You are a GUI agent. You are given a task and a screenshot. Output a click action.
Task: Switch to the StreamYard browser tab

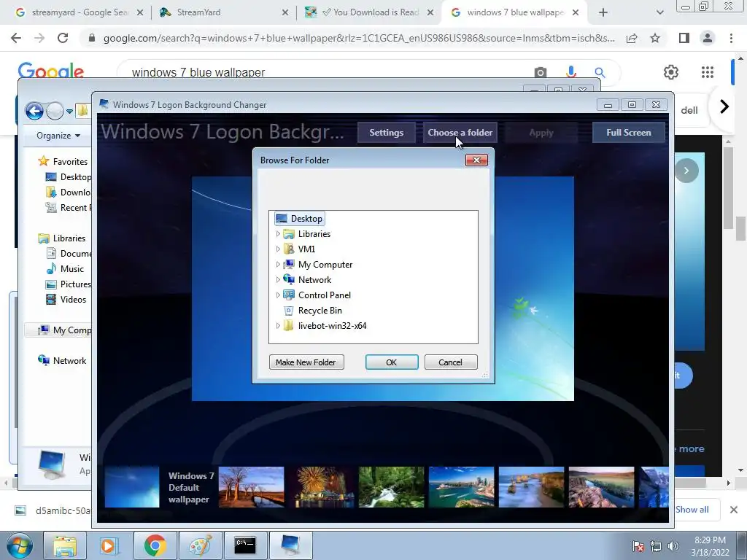224,12
